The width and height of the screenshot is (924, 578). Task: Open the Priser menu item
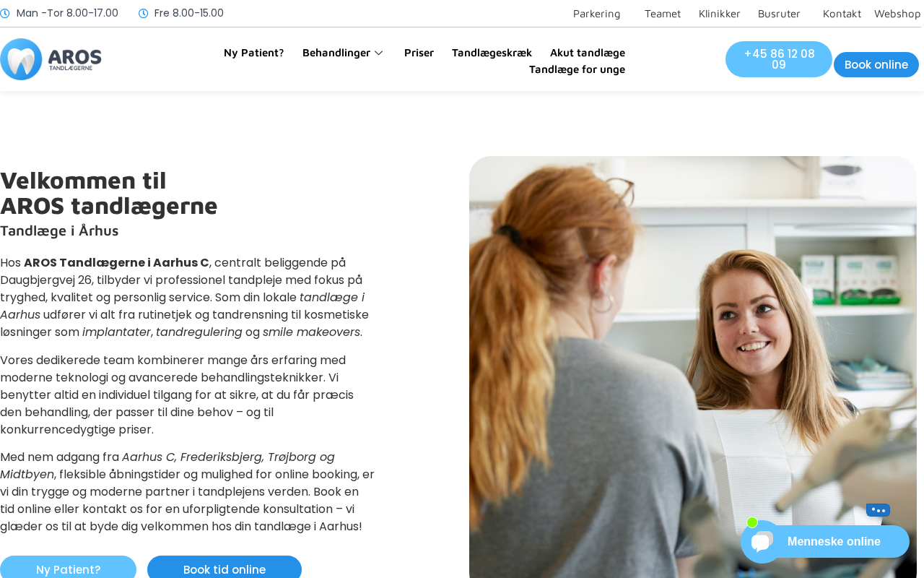[x=419, y=53]
